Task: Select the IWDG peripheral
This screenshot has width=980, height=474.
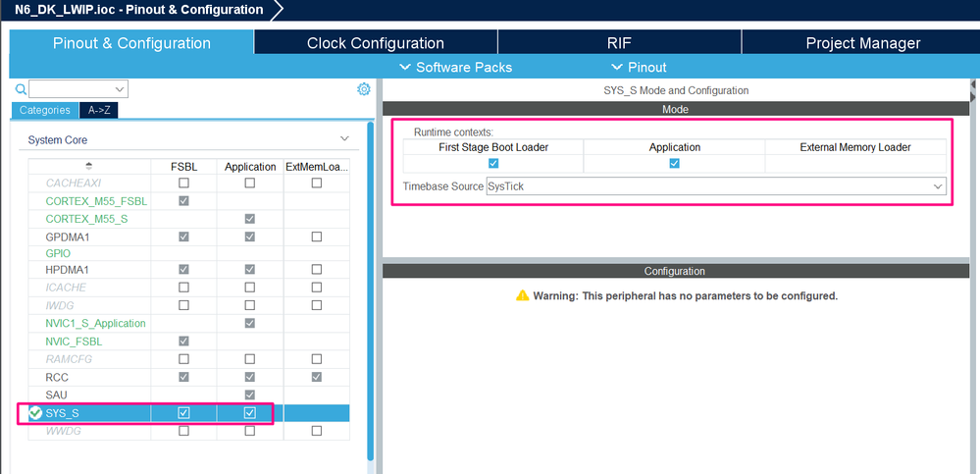Action: [x=60, y=305]
